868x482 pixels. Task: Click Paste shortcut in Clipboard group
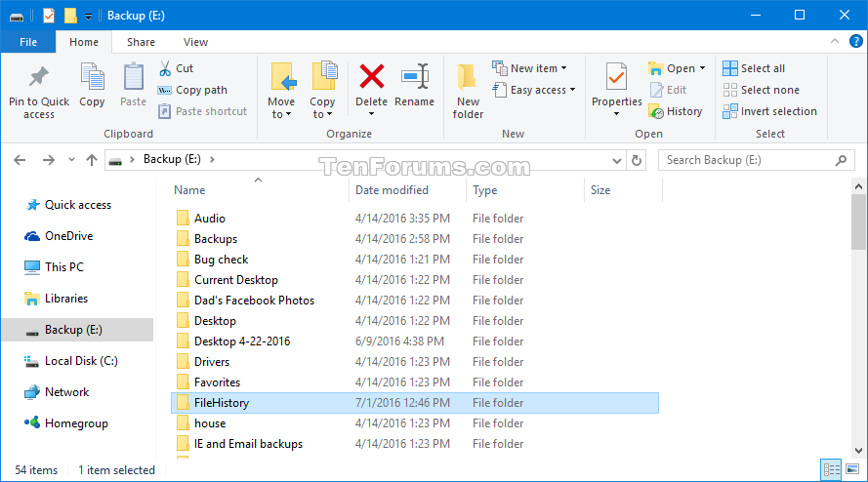tap(203, 111)
